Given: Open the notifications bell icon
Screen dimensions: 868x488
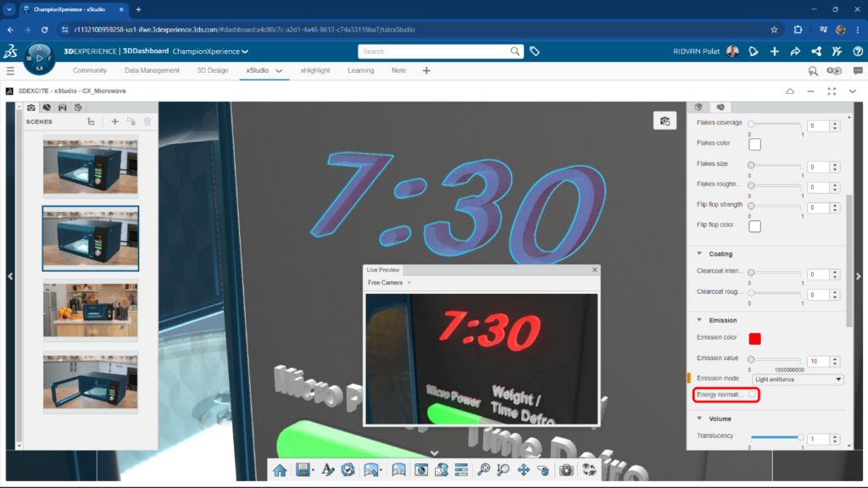Looking at the screenshot, I should [754, 52].
